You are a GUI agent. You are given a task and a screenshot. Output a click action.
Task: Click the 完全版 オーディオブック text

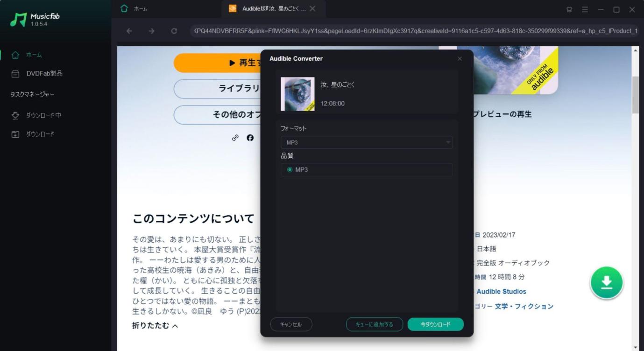(513, 263)
